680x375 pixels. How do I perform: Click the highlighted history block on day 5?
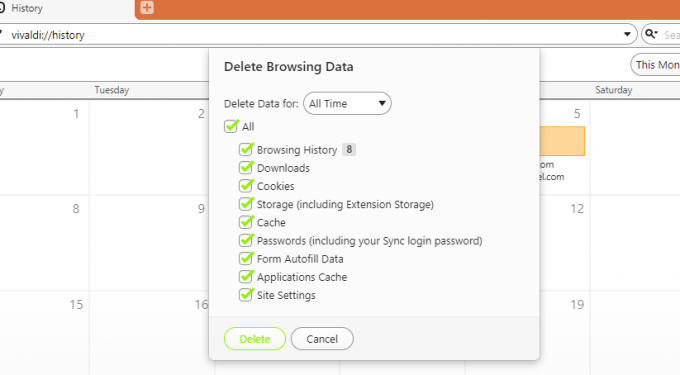click(x=562, y=141)
